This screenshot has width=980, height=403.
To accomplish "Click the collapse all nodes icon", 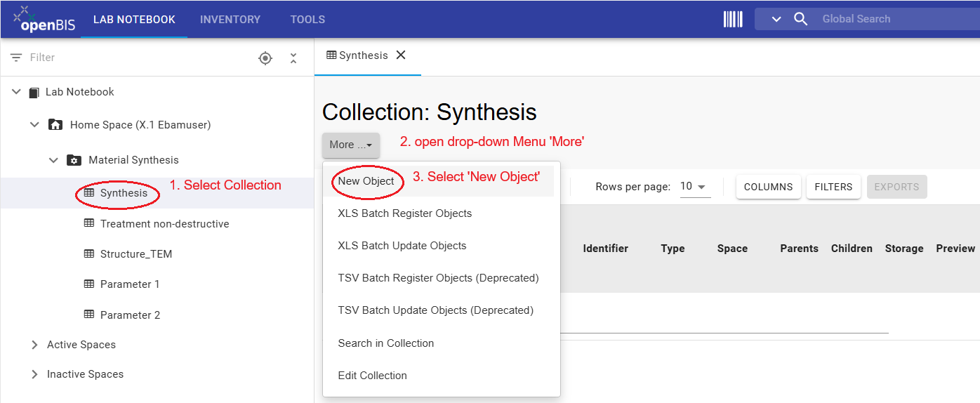I will click(293, 58).
